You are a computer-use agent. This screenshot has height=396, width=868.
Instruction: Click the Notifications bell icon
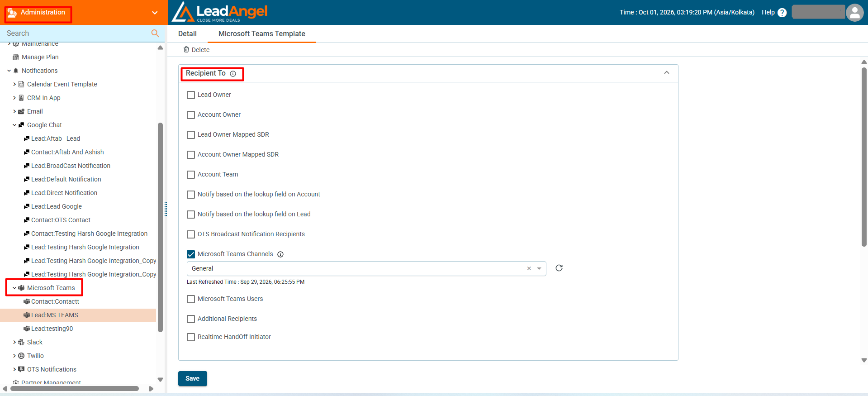click(x=16, y=71)
